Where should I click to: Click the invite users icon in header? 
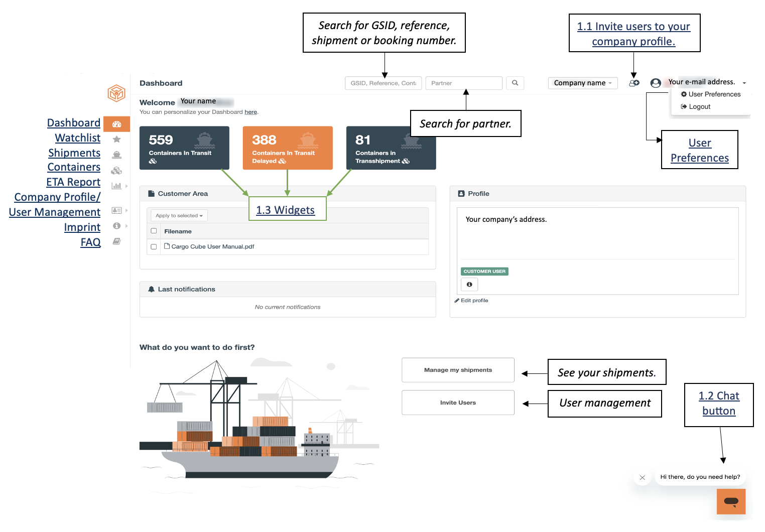(634, 83)
